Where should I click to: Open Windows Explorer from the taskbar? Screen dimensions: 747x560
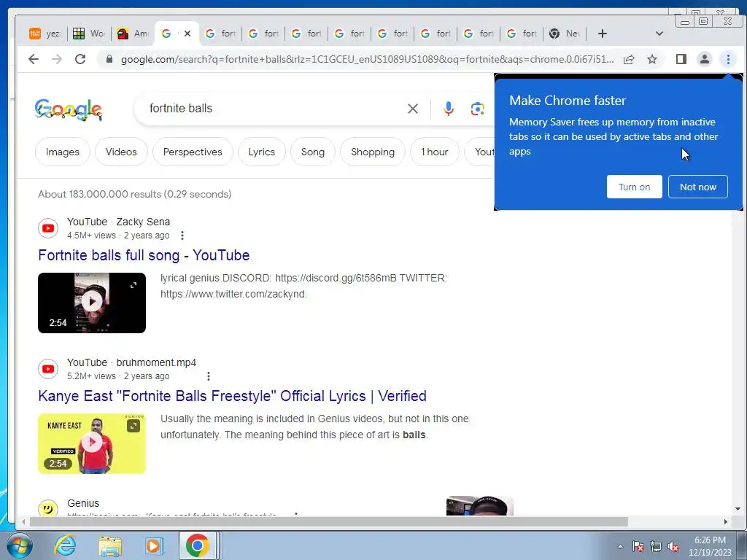point(110,545)
